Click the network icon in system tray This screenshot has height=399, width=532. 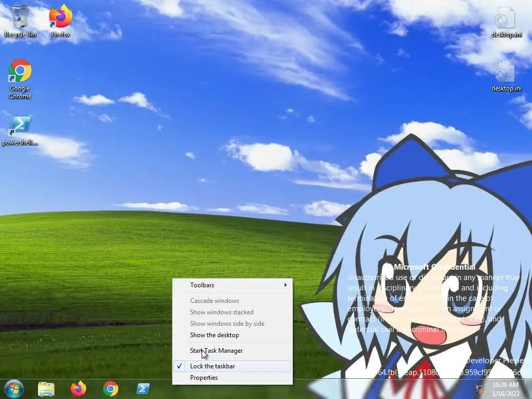480,389
